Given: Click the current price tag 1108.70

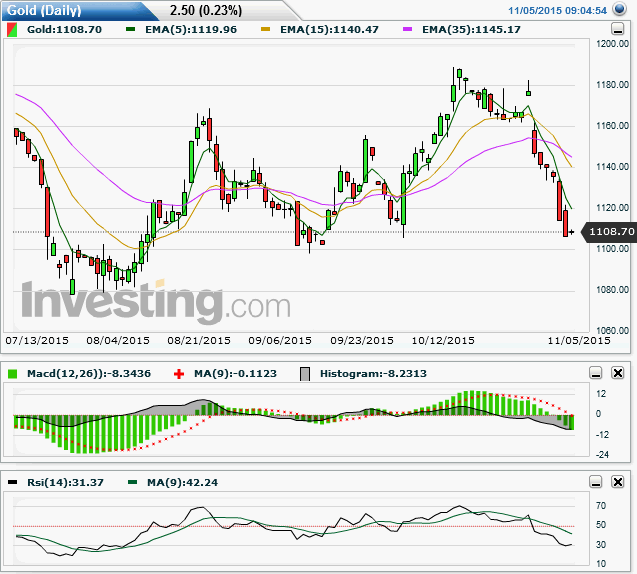Looking at the screenshot, I should [611, 232].
